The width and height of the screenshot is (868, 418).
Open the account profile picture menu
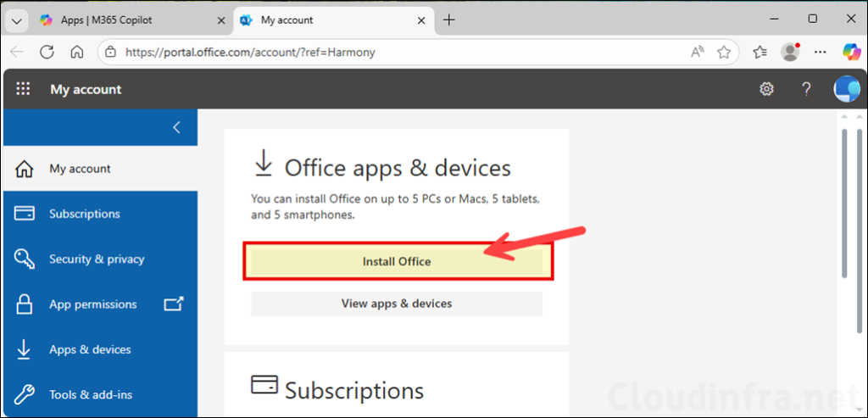click(847, 88)
